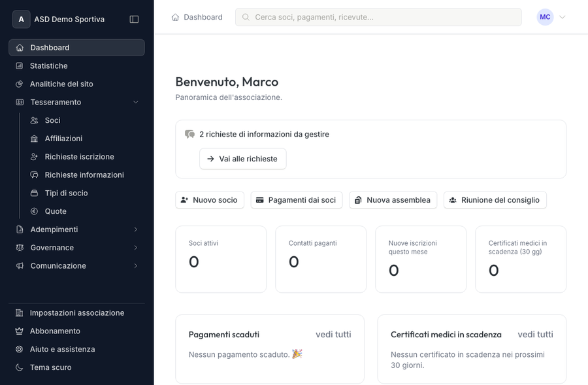The image size is (588, 385).
Task: Open Richieste iscrizione
Action: point(84,157)
